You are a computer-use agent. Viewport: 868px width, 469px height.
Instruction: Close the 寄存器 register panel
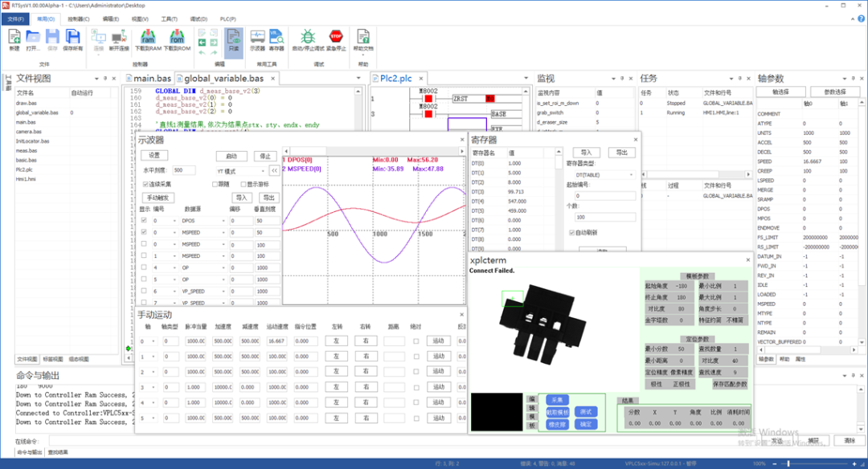click(x=636, y=140)
